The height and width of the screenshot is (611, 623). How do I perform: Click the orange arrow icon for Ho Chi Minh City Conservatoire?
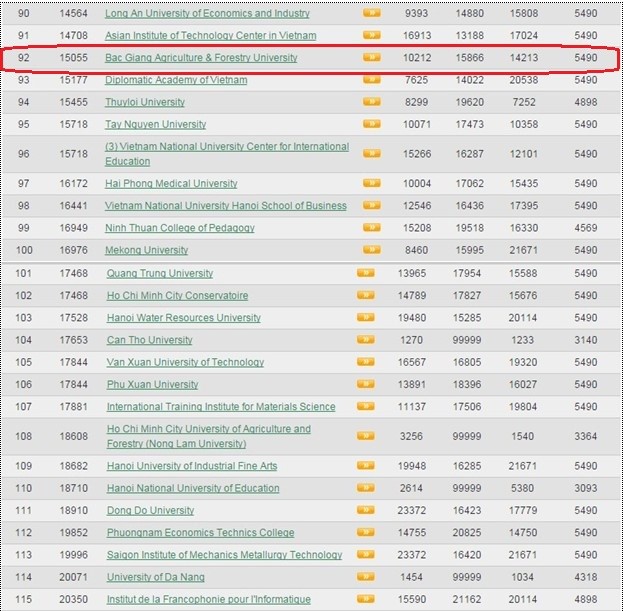pyautogui.click(x=366, y=295)
